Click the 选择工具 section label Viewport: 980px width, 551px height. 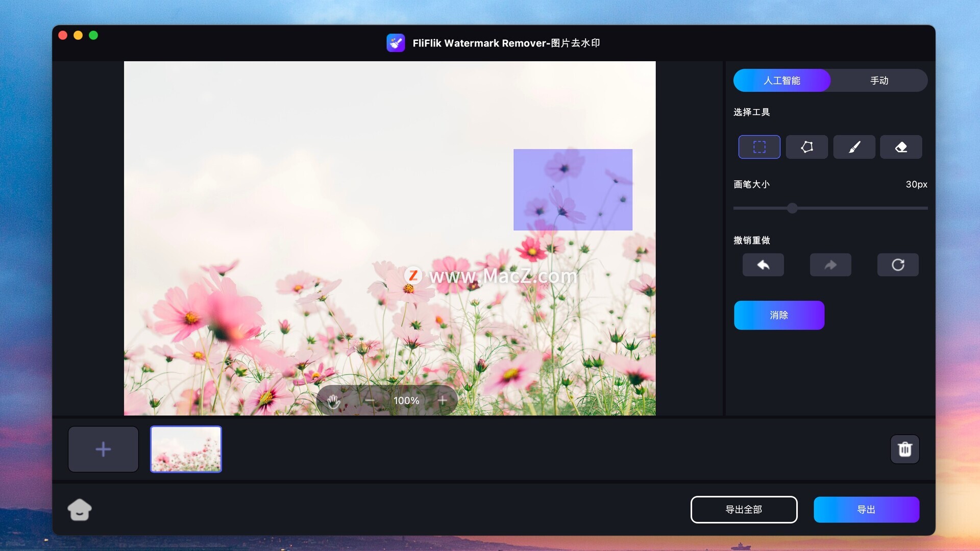[x=751, y=112]
